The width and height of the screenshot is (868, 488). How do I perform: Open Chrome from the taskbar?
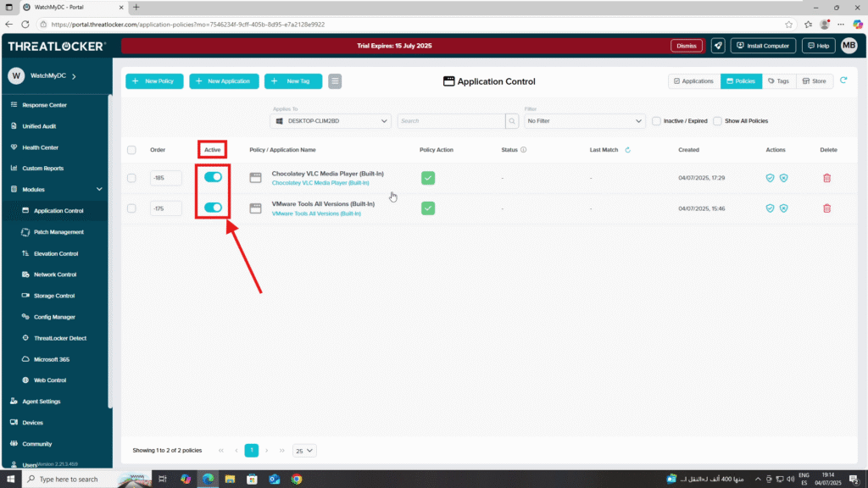[x=297, y=480]
